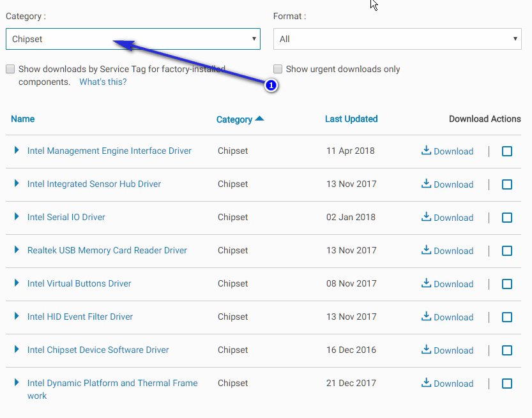Select checkbox for Intel Serial IO Driver row
The height and width of the screenshot is (418, 532).
tap(507, 218)
